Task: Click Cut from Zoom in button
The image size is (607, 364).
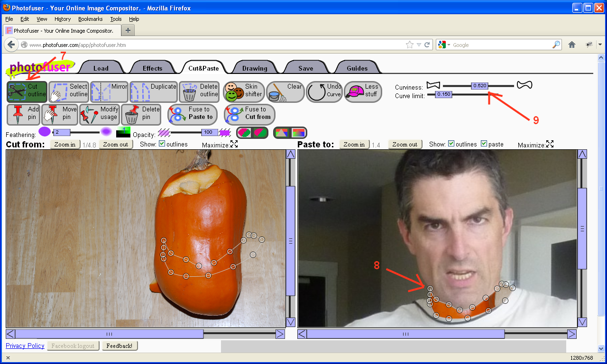Action: coord(65,144)
